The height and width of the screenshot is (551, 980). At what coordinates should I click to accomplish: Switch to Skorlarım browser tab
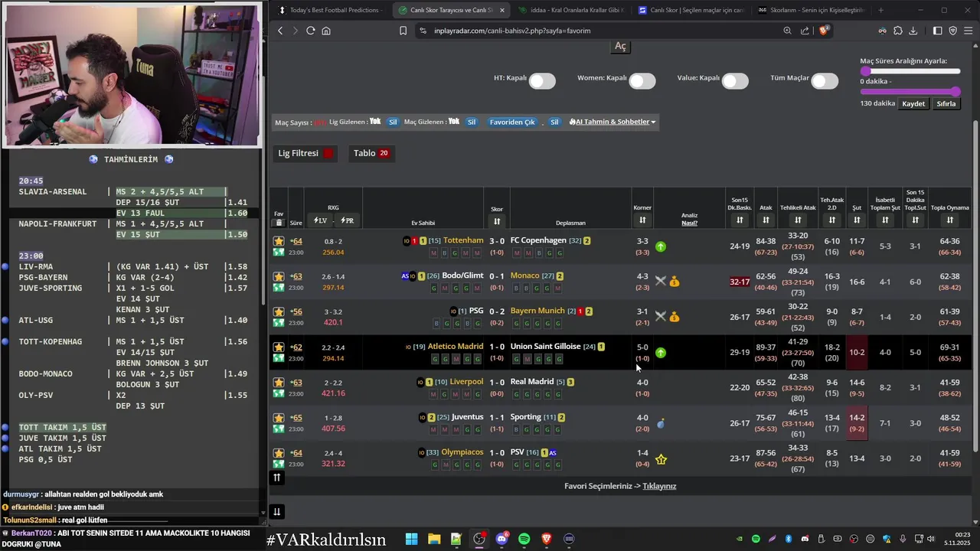click(x=811, y=10)
